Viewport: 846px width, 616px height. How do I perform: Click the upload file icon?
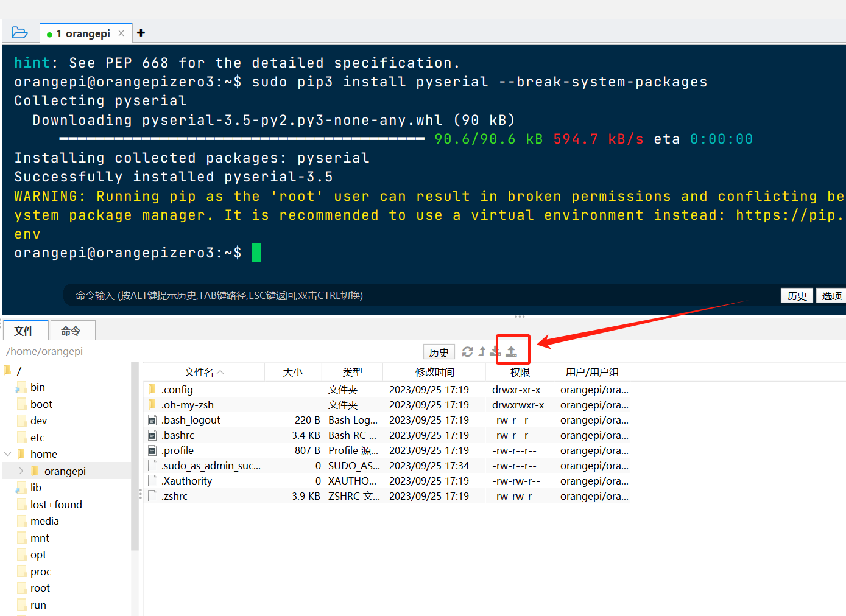(512, 351)
